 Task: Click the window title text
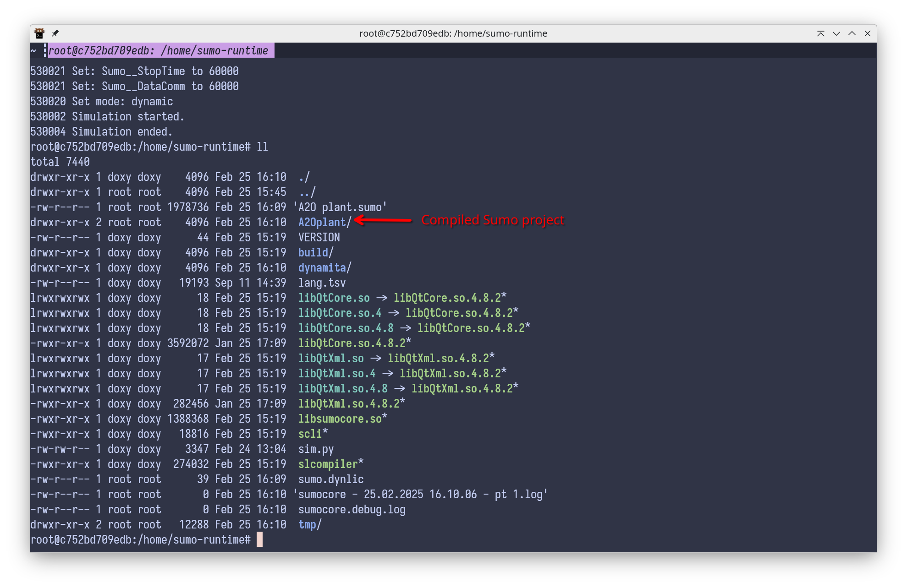click(453, 33)
